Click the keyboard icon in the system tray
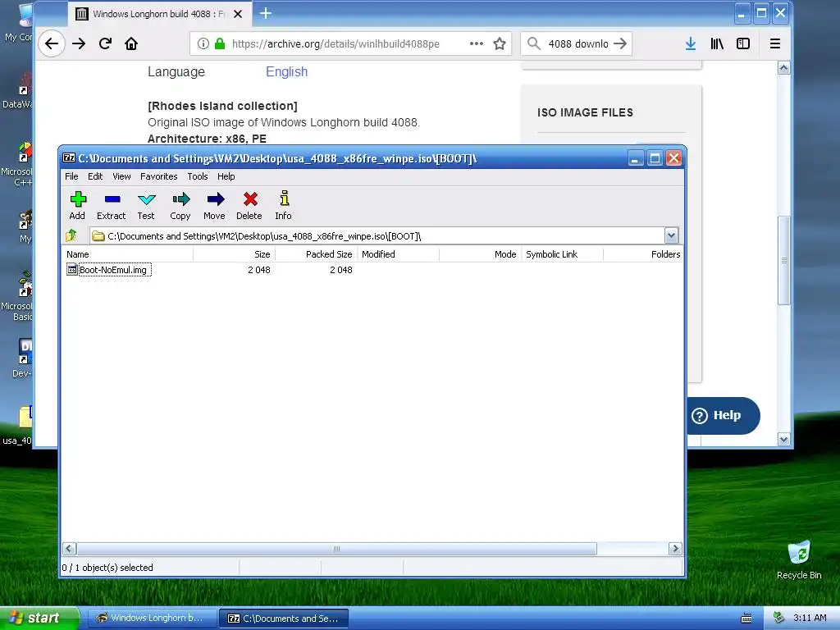Viewport: 840px width, 630px height. 746,619
